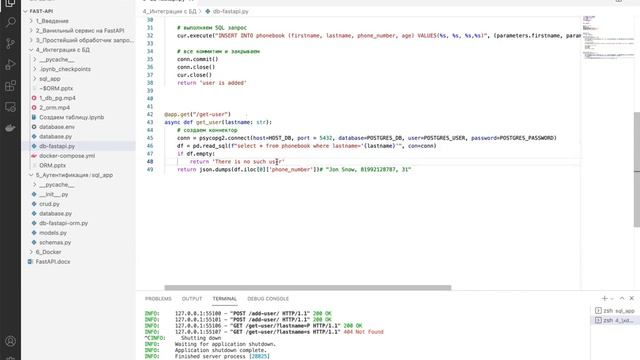This screenshot has height=360, width=640.
Task: Collapse the 4_Интеграция с БД folder
Action: click(x=31, y=50)
